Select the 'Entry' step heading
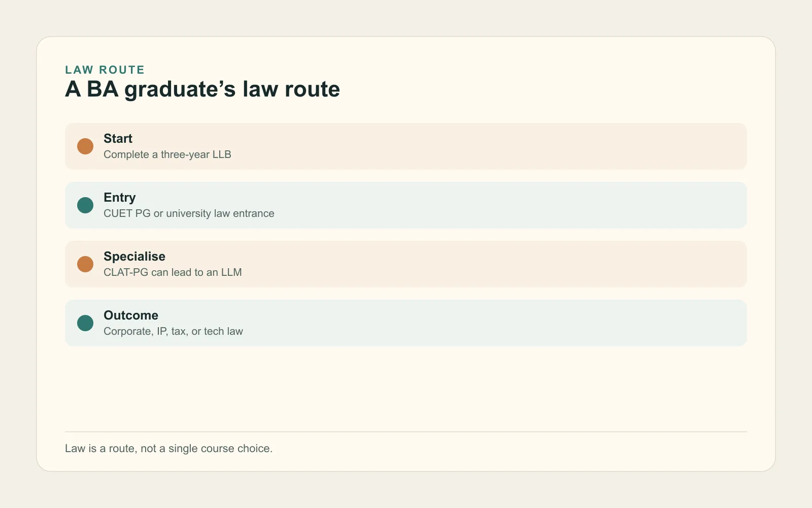The image size is (812, 508). (x=120, y=198)
